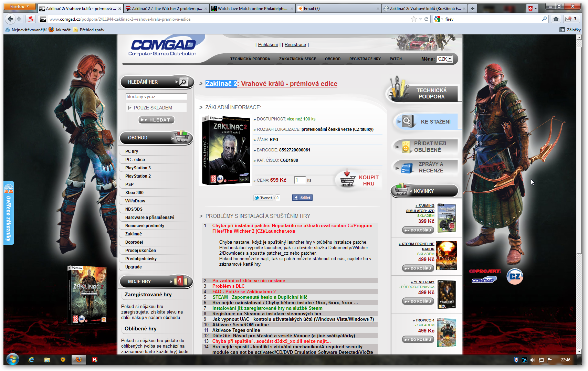Click the shopping cart Koupit hru icon
588x371 pixels.
click(x=347, y=179)
